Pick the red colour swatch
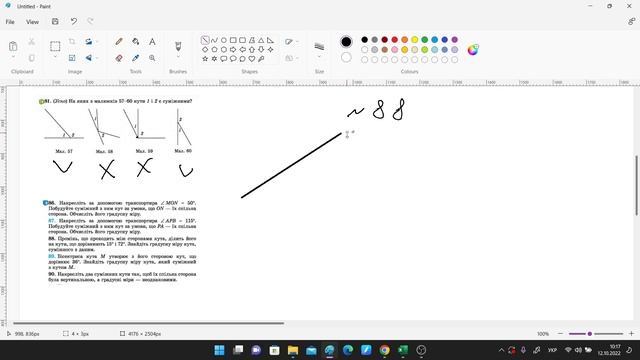Image resolution: width=640 pixels, height=360 pixels. tap(395, 40)
